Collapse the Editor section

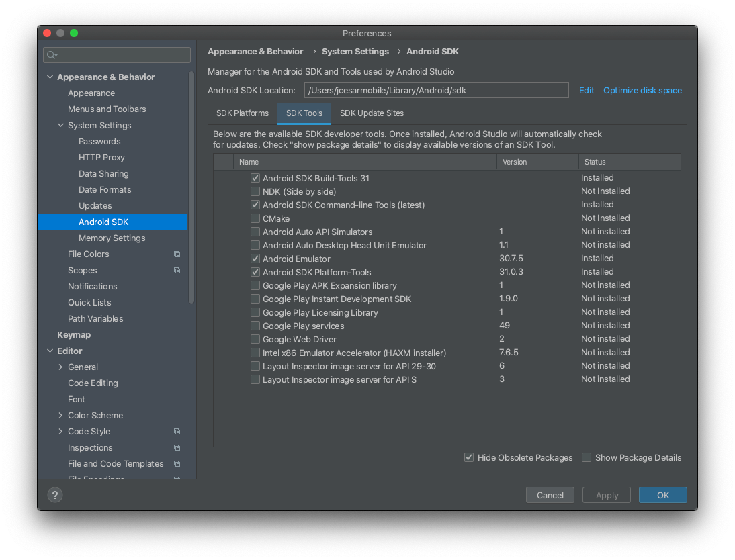coord(50,351)
